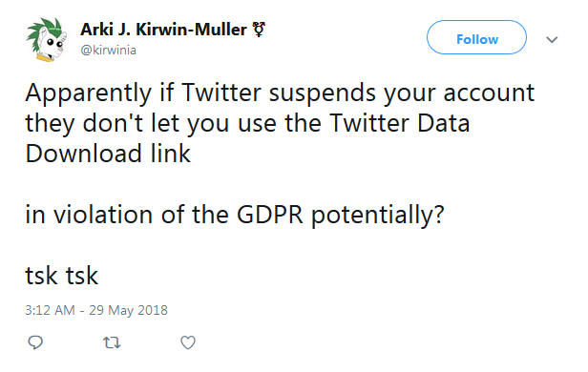
Task: Click the 'tsk tsk' line
Action: 62,276
